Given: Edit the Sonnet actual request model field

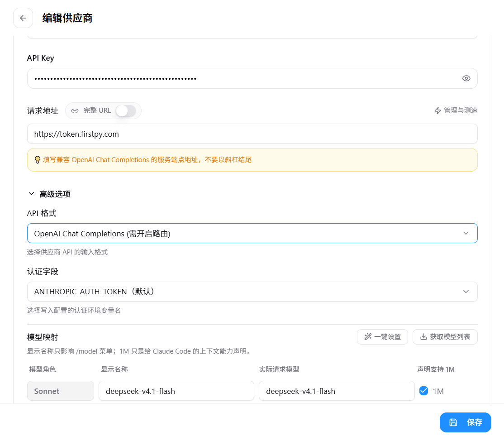Looking at the screenshot, I should (x=337, y=391).
